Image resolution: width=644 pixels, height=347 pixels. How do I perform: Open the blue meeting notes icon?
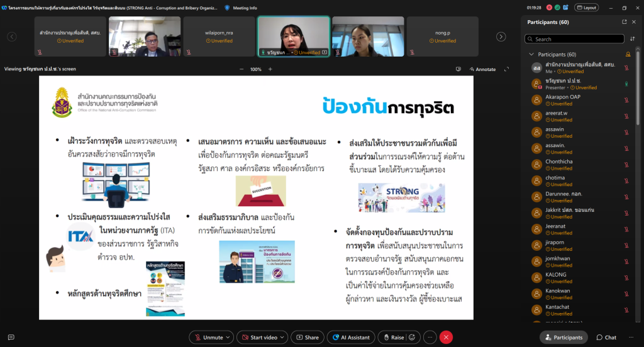click(565, 8)
